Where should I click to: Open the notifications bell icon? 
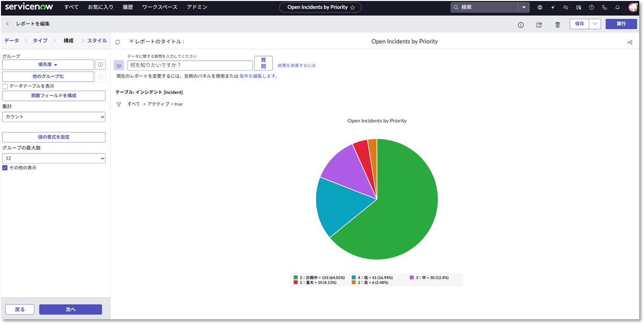click(618, 7)
